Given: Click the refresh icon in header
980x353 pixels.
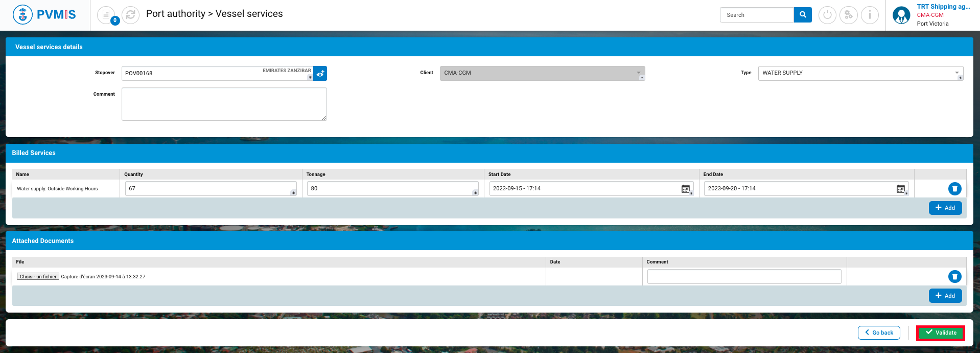Looking at the screenshot, I should [131, 15].
